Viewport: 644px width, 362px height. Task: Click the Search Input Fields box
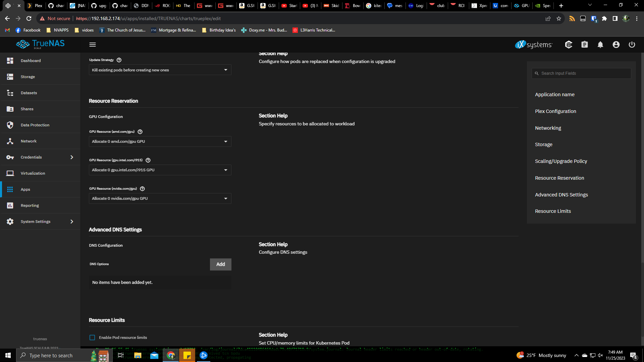click(581, 73)
